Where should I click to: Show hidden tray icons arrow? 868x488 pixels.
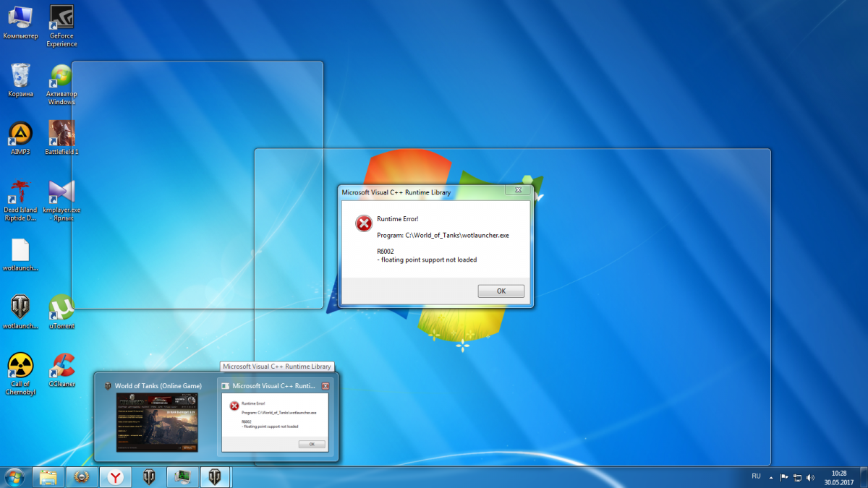point(771,477)
